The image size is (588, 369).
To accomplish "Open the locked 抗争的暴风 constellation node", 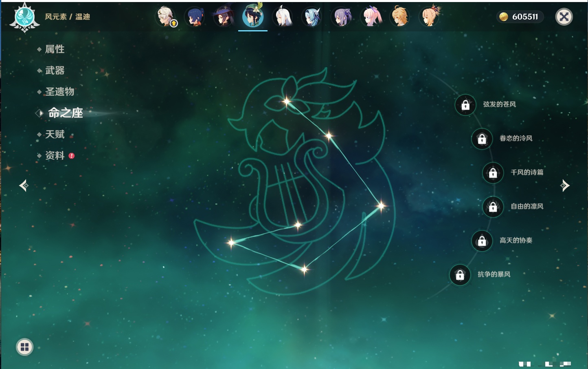I will click(460, 275).
